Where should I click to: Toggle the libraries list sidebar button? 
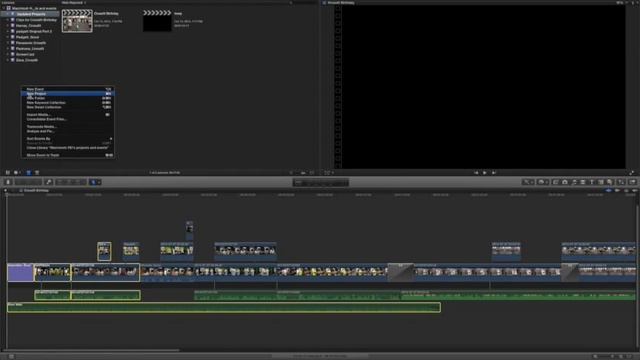coord(7,173)
